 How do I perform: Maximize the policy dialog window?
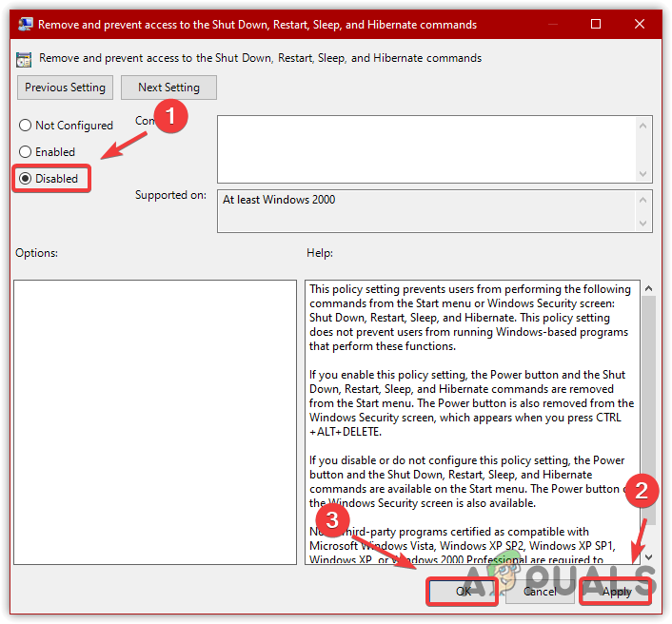click(596, 24)
